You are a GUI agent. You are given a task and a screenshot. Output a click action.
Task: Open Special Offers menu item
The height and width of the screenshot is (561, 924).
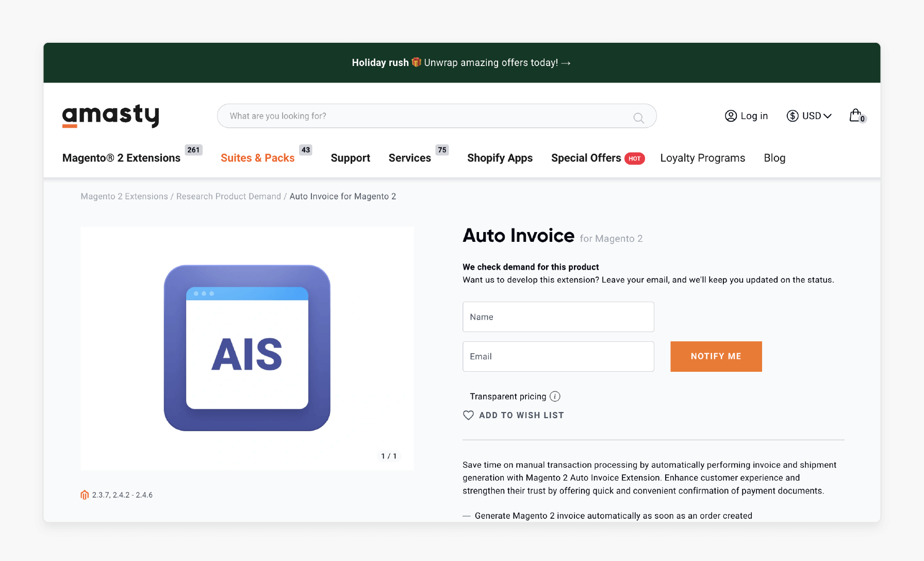point(586,158)
